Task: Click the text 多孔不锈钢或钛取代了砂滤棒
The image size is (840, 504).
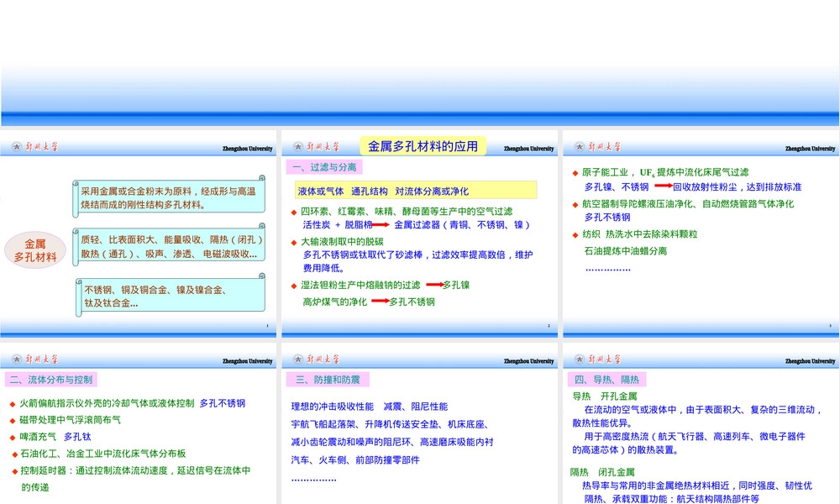Action: [362, 255]
